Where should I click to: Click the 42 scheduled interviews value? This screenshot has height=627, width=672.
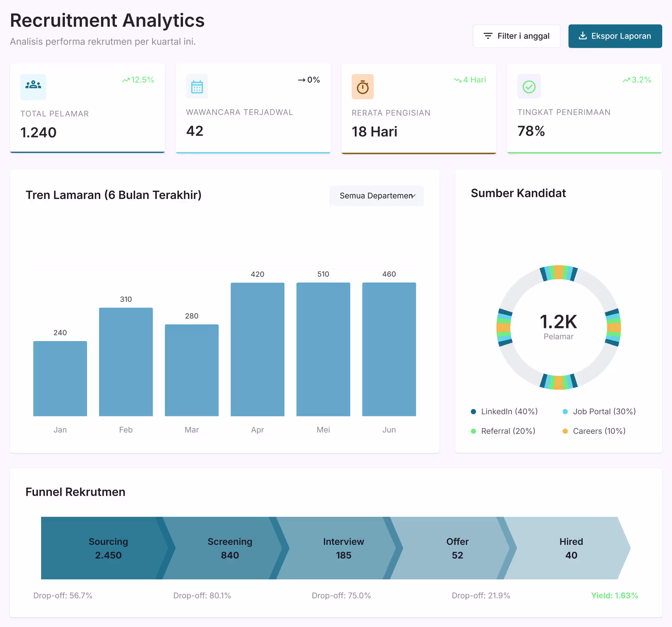click(195, 131)
